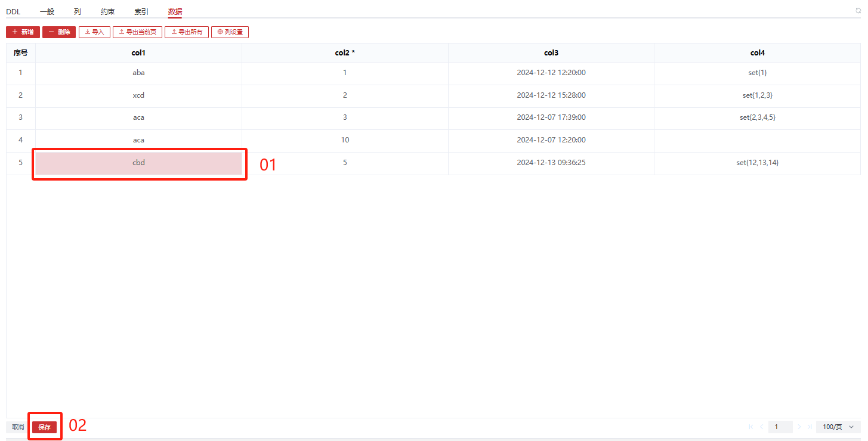Click the next page arrow

[x=799, y=427]
